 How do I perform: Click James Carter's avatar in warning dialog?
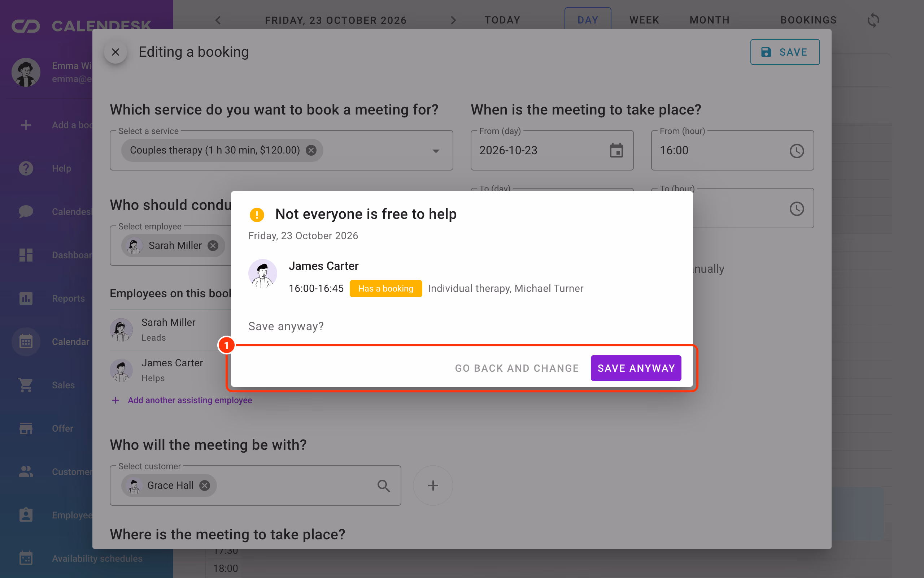(263, 274)
